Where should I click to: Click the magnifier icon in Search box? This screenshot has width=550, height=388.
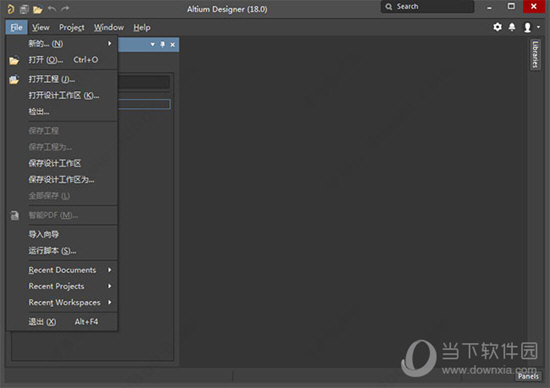point(389,7)
